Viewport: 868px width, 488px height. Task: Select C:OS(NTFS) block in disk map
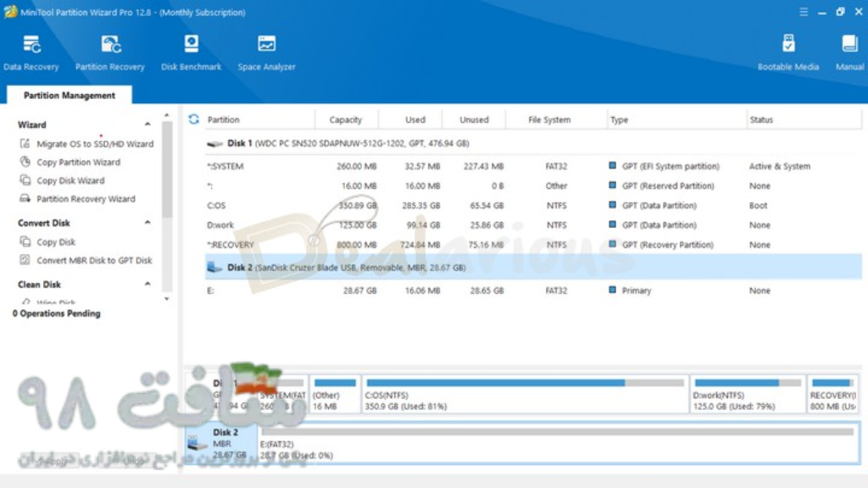tap(525, 394)
